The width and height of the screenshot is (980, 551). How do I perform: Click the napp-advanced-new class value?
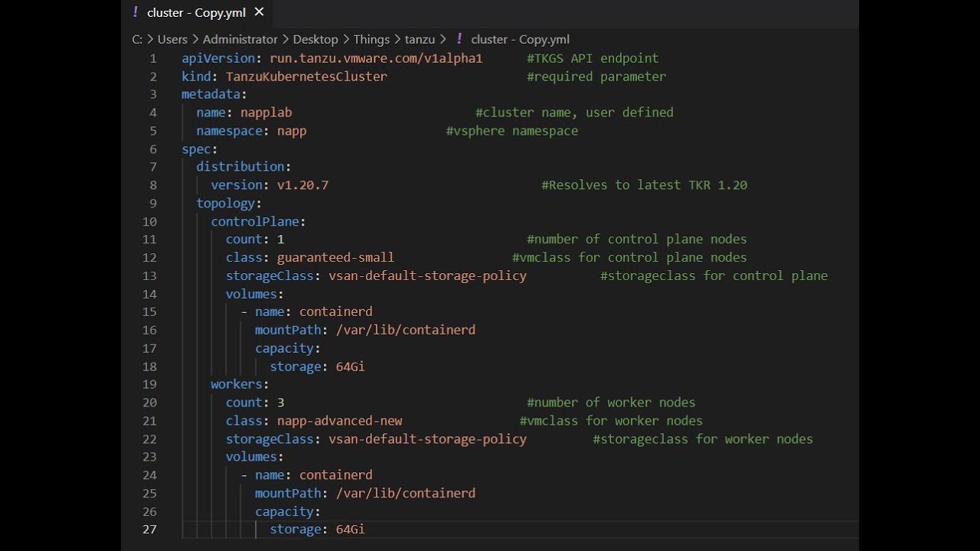[339, 421]
